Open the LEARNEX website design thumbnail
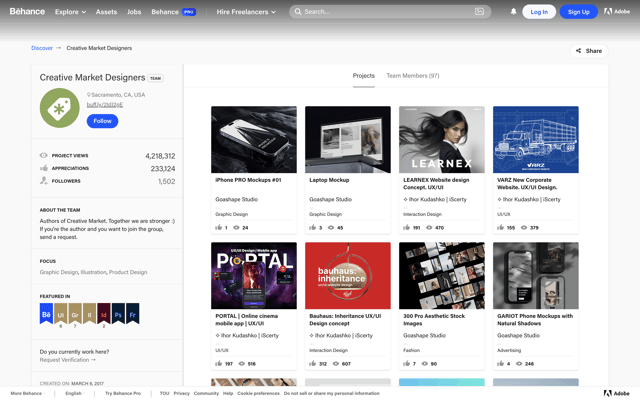The image size is (640, 400). [x=442, y=140]
